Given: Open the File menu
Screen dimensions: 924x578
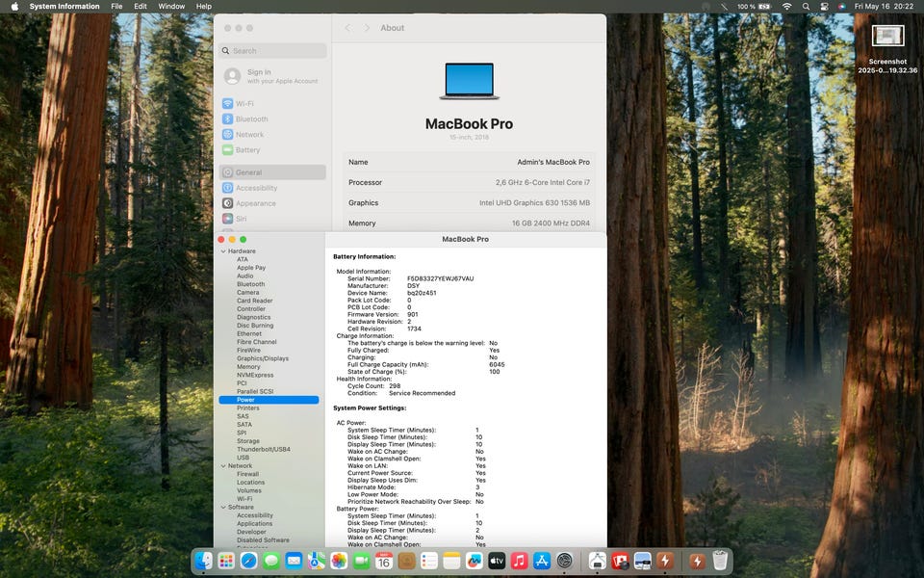Looking at the screenshot, I should point(116,7).
